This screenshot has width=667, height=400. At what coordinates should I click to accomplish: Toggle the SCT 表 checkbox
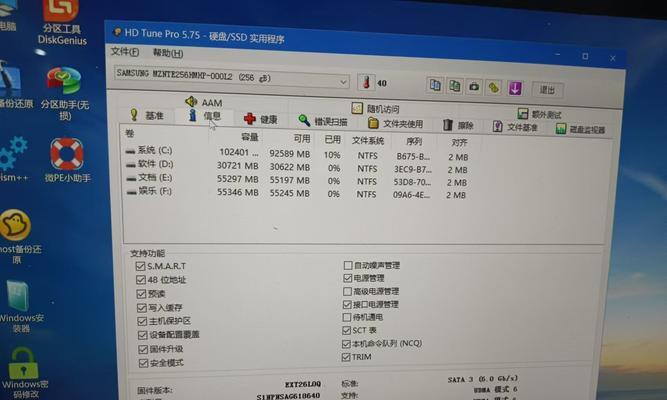click(x=346, y=330)
